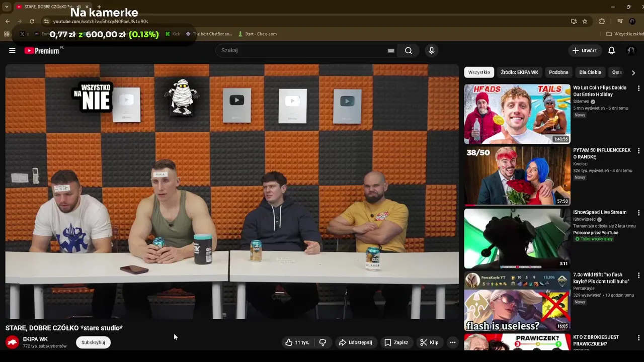
Task: Open the IShowSpeed Live Stream thumbnail
Action: pyautogui.click(x=517, y=238)
